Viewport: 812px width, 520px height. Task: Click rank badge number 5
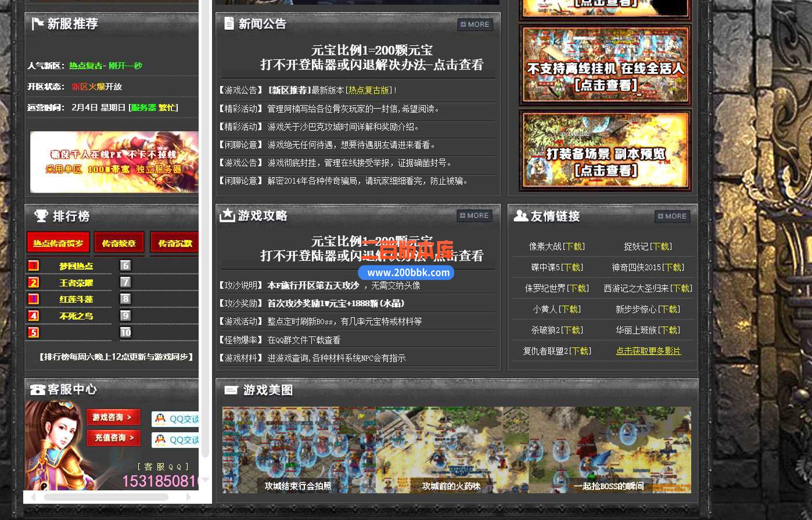(34, 332)
